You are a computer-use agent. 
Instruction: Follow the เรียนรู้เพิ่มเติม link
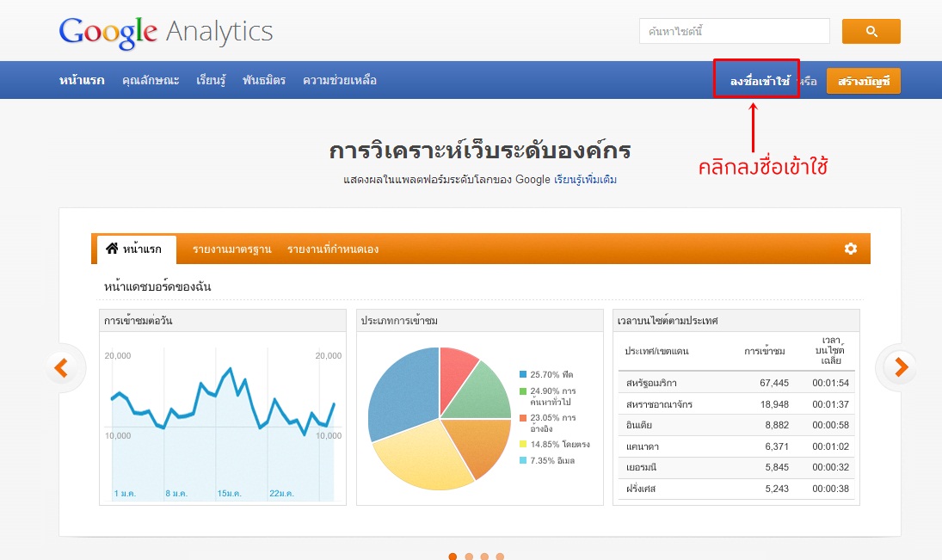click(x=585, y=180)
